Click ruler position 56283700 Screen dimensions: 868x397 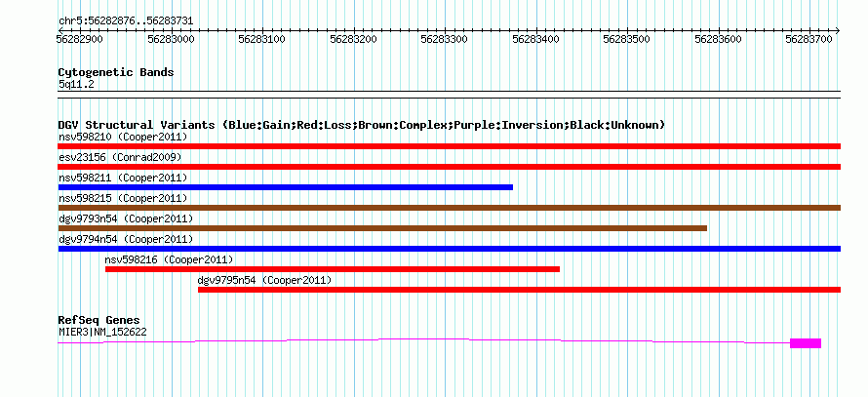point(809,39)
